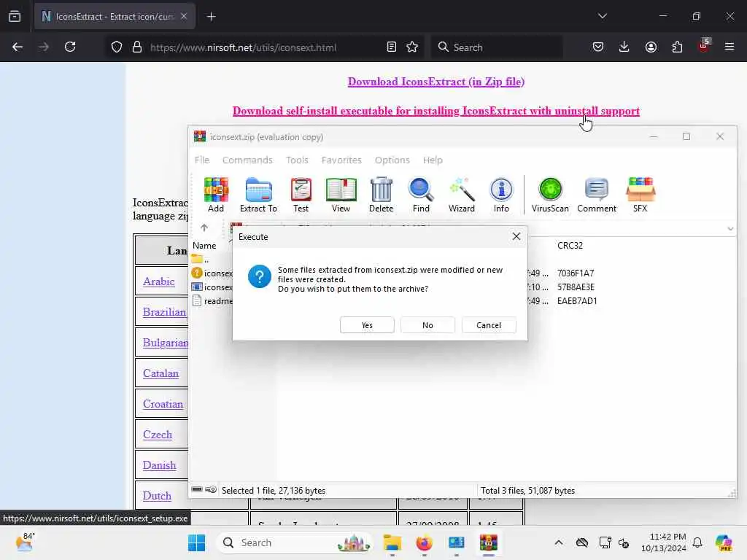Open the Firefox hamburger menu
747x560 pixels.
[x=729, y=47]
